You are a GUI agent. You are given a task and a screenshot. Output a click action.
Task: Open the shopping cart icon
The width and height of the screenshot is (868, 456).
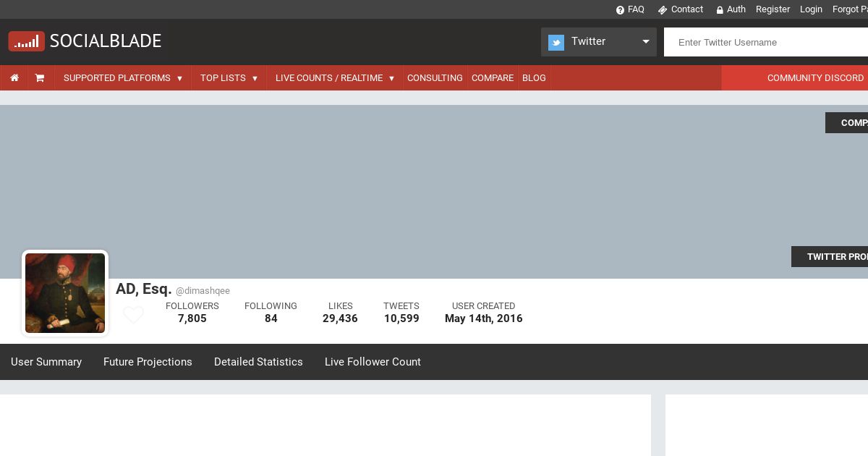[x=40, y=77]
